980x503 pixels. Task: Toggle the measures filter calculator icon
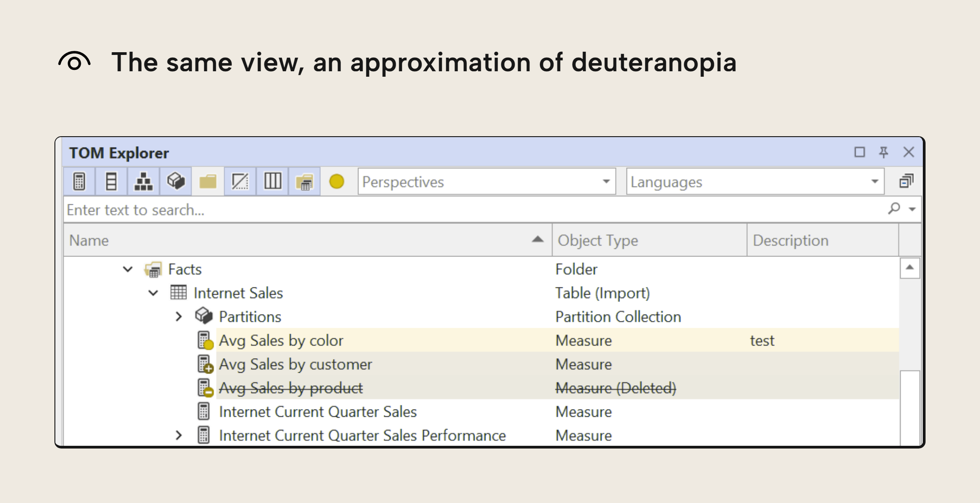[x=79, y=182]
